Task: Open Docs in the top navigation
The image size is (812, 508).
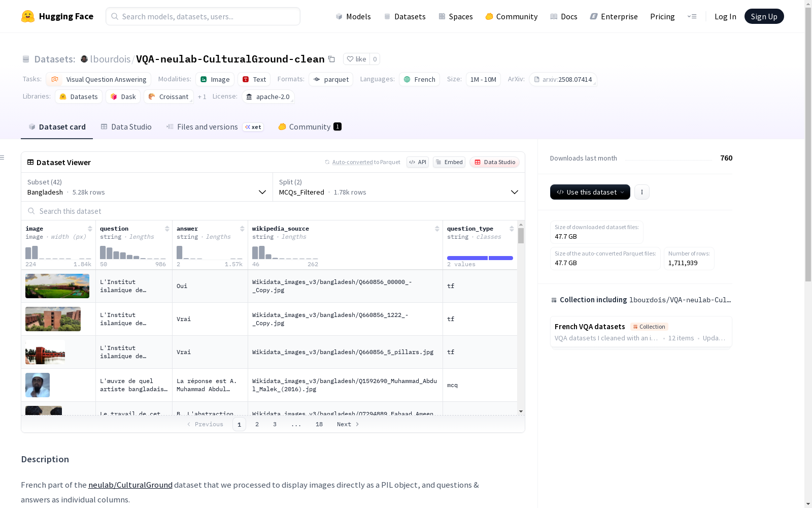Action: tap(564, 16)
